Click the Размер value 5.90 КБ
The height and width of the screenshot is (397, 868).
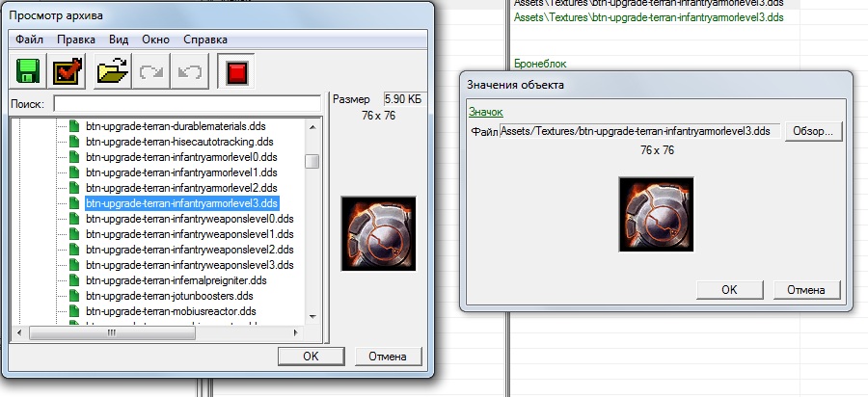pyautogui.click(x=403, y=99)
